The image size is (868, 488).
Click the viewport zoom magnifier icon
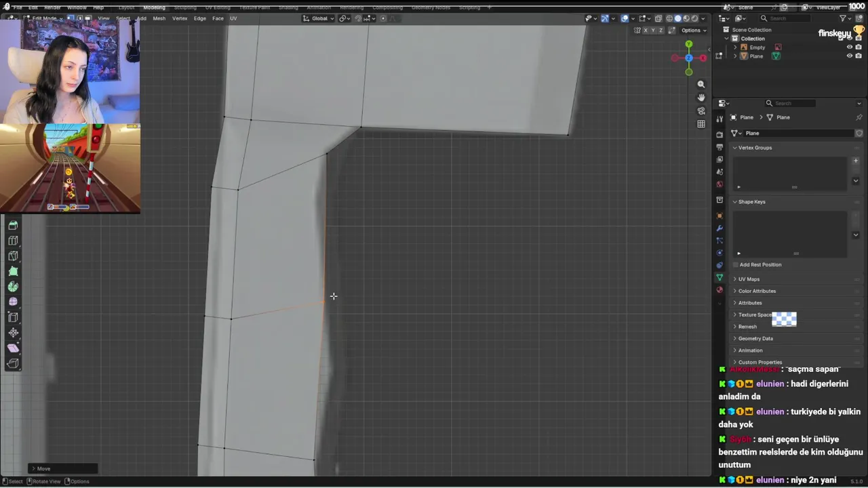[701, 85]
